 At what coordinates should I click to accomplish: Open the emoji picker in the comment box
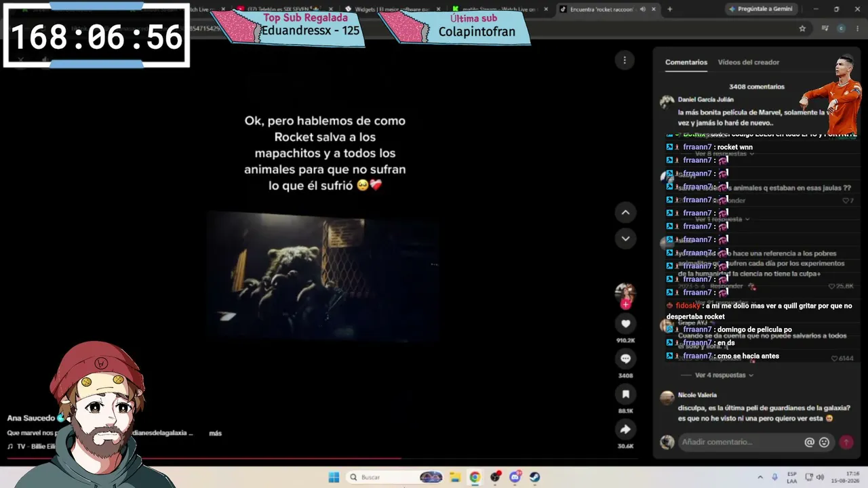tap(824, 442)
